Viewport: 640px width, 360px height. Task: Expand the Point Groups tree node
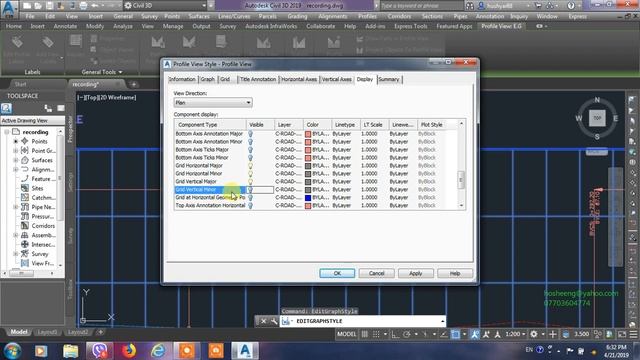16,151
